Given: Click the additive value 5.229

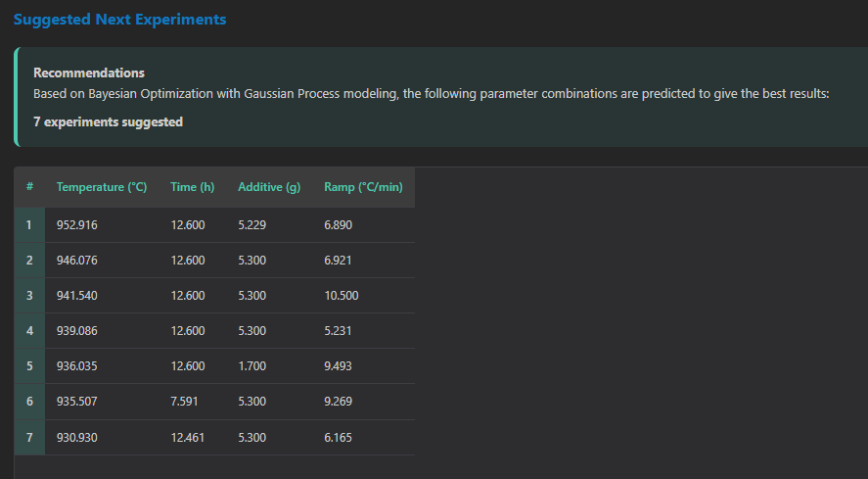Looking at the screenshot, I should [x=251, y=225].
